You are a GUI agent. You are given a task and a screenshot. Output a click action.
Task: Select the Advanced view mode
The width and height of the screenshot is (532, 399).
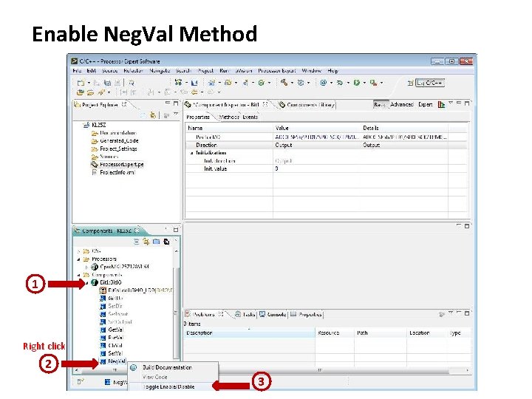pos(402,104)
